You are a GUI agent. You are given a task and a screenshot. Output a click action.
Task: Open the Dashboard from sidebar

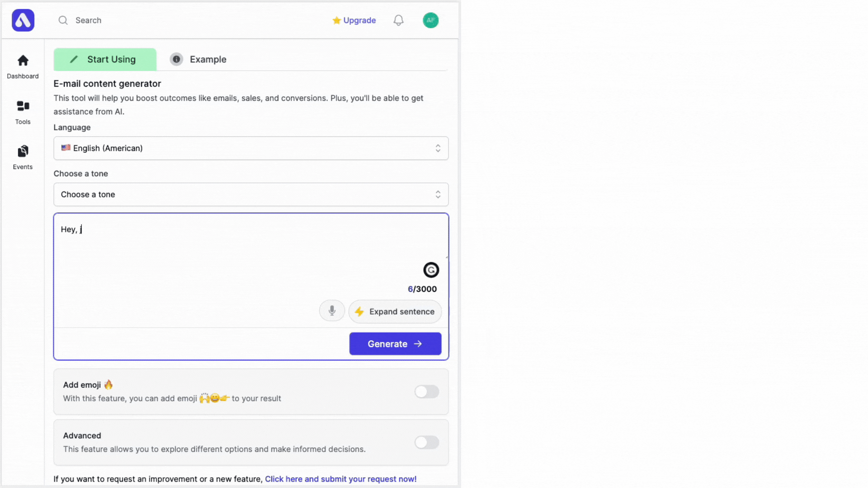point(23,66)
